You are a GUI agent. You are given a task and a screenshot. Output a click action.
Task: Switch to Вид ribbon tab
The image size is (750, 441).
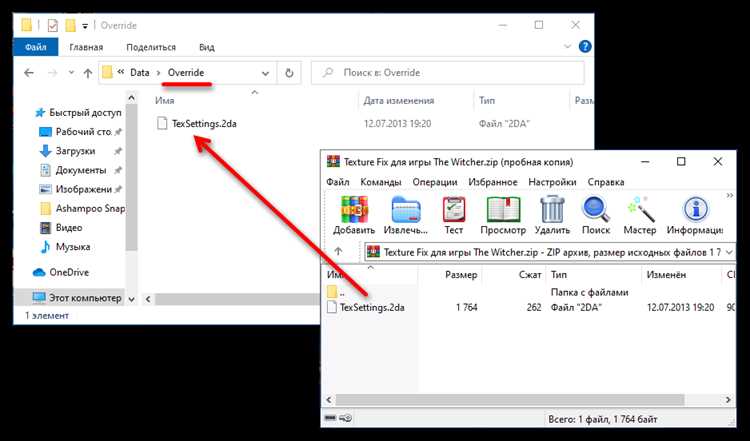[207, 47]
